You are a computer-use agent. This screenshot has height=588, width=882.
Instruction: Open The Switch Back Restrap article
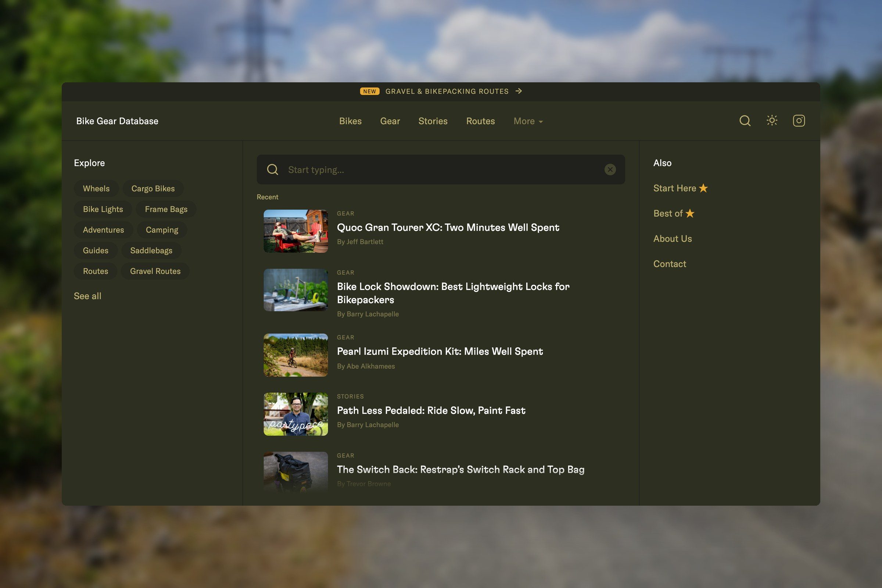click(x=460, y=470)
